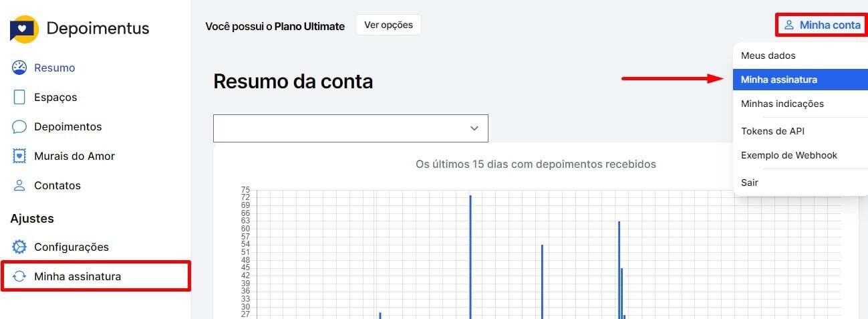This screenshot has width=868, height=319.
Task: Choose highlighted Minha assinatura menu entry
Action: (778, 80)
